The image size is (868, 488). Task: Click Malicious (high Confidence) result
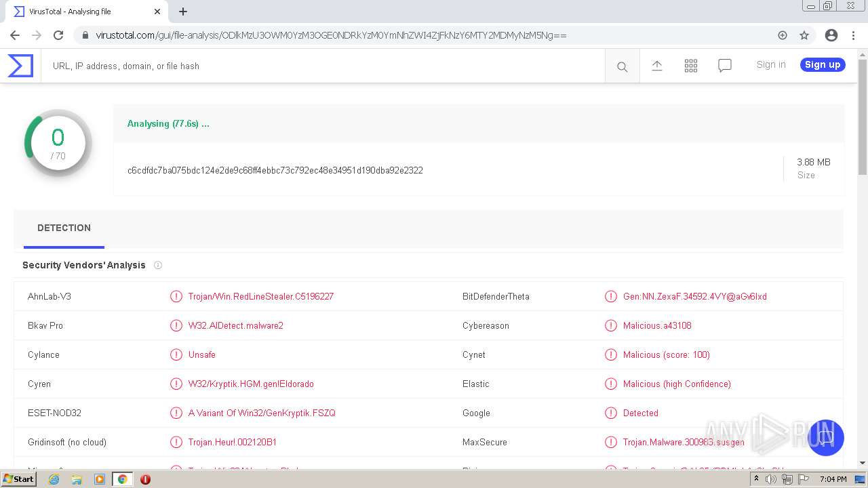[677, 384]
